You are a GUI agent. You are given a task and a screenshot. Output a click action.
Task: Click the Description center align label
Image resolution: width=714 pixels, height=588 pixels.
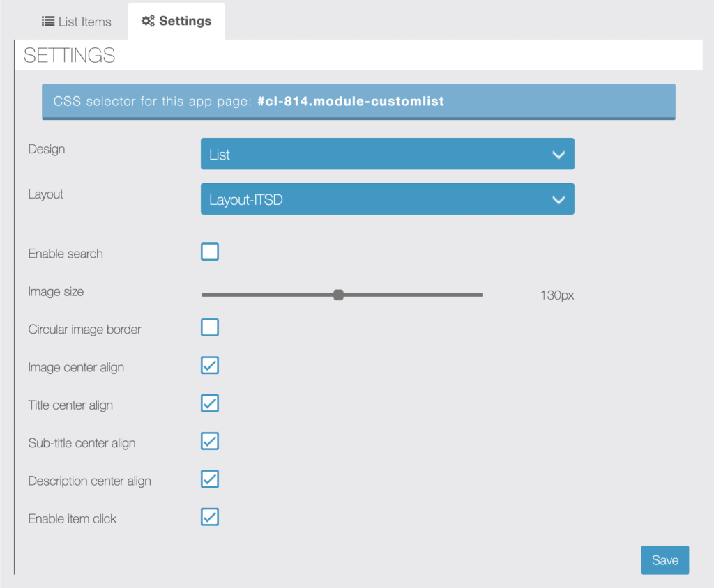pyautogui.click(x=90, y=481)
